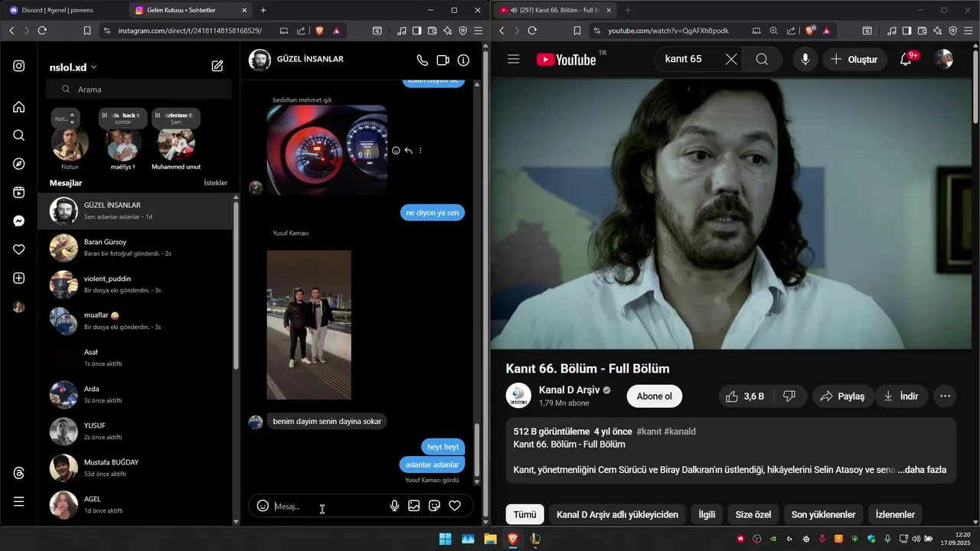Select the Tümü filter chip
The height and width of the screenshot is (551, 980).
pyautogui.click(x=525, y=514)
